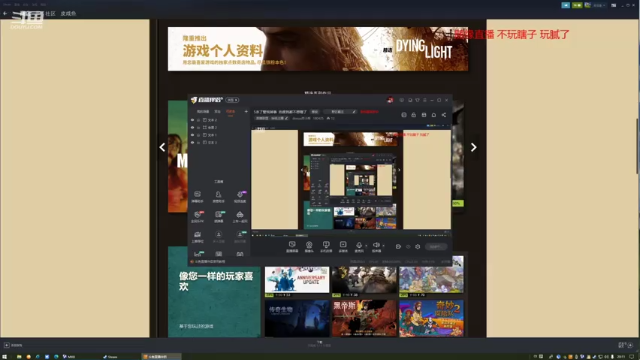Open the 黑帝斯 game thumbnail
This screenshot has width=640, height=360.
click(x=364, y=318)
